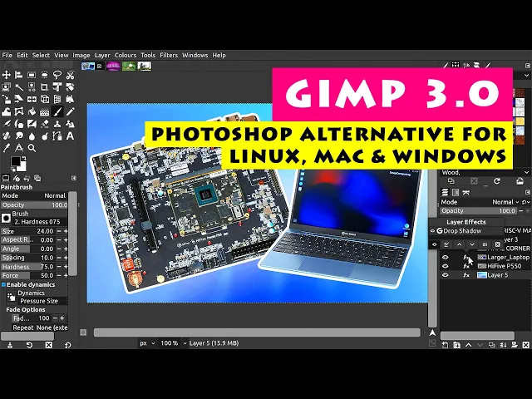The image size is (532, 399).
Task: Select the Flip tool
Action: click(x=32, y=100)
